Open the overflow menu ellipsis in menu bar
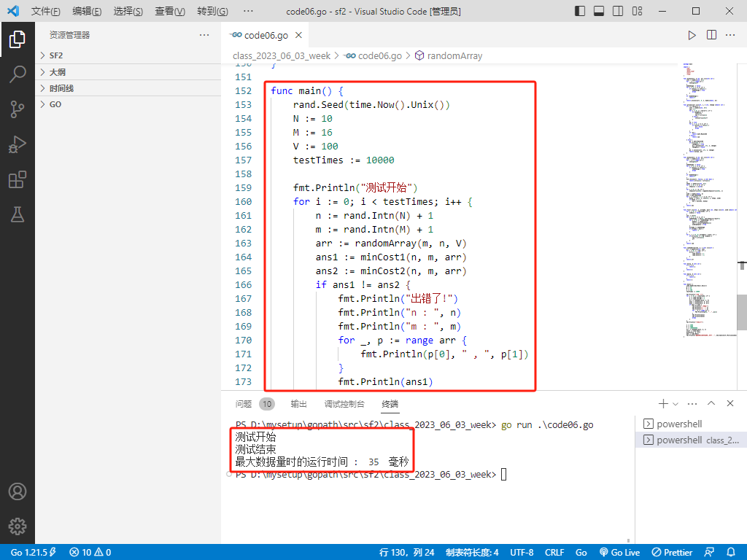 (248, 11)
